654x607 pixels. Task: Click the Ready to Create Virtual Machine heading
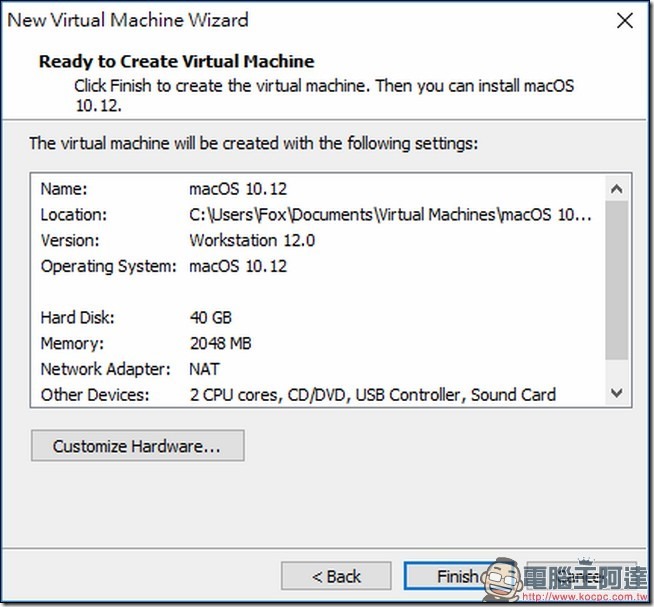click(176, 61)
